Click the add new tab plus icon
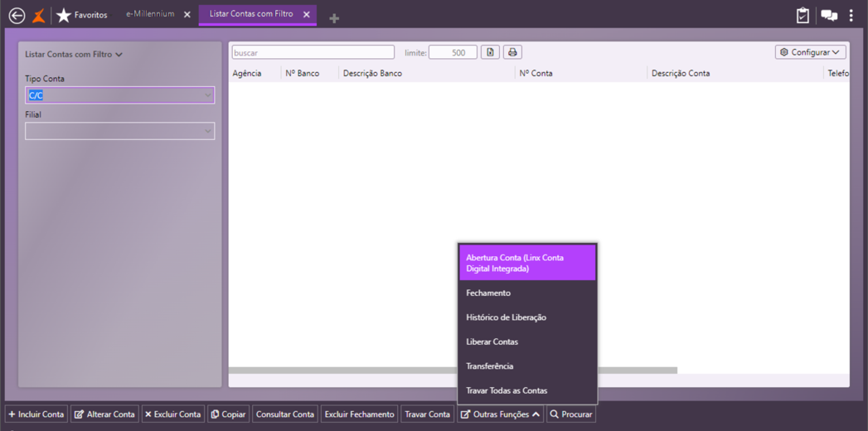Screen dimensions: 868x431 334,18
